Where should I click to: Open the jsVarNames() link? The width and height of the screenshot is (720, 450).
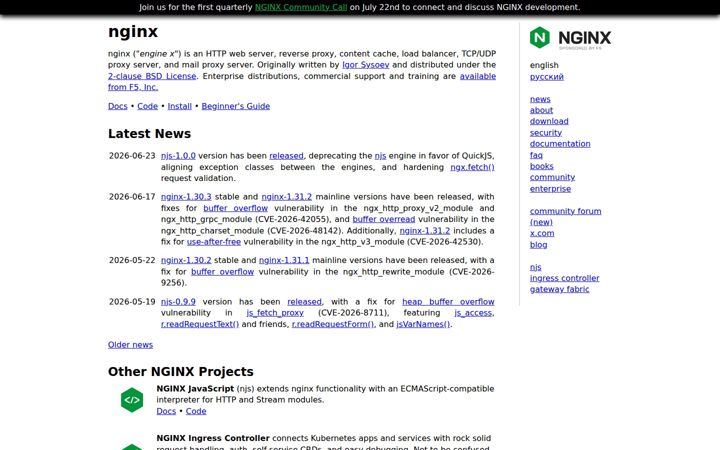[423, 324]
